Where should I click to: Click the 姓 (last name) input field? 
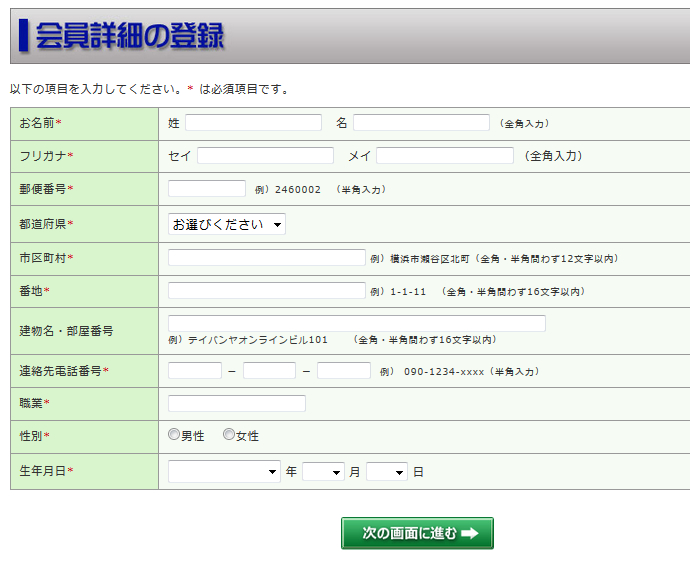[253, 123]
